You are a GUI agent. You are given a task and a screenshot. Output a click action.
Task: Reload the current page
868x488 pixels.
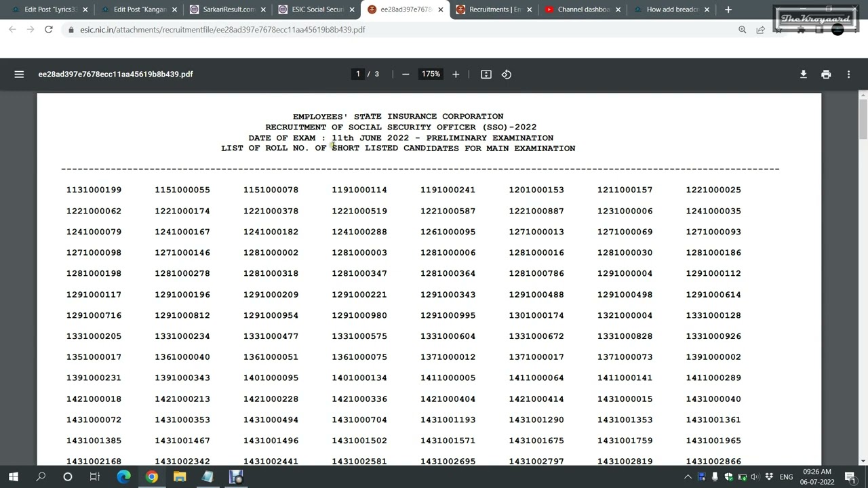[x=49, y=30]
